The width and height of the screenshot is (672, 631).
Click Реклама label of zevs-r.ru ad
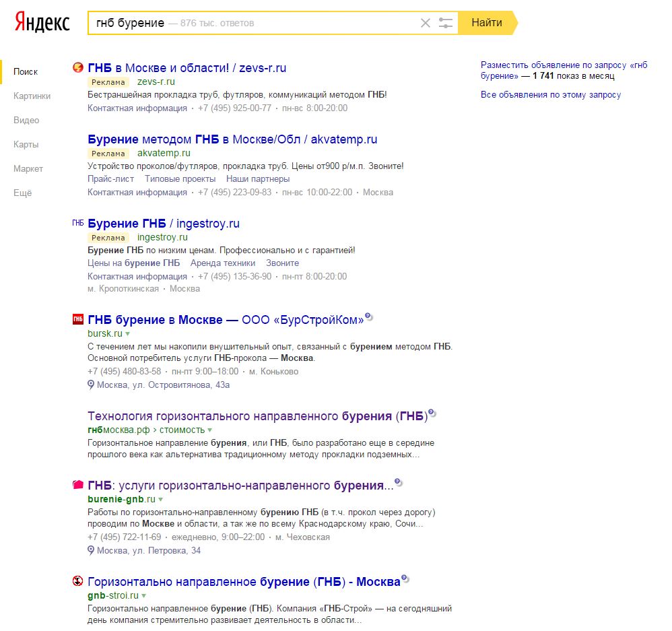[108, 82]
